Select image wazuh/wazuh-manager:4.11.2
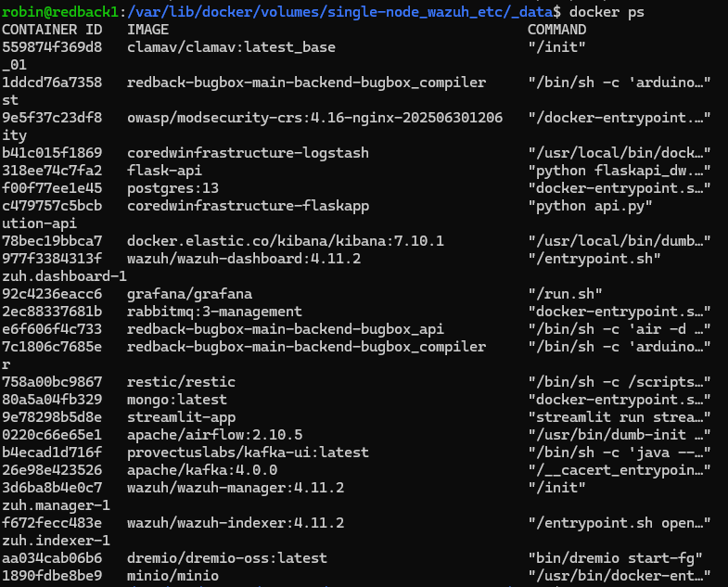Image resolution: width=728 pixels, height=587 pixels. pos(236,489)
